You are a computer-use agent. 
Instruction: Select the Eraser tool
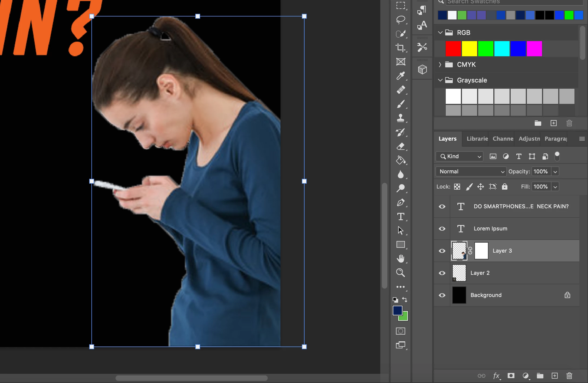pyautogui.click(x=401, y=146)
